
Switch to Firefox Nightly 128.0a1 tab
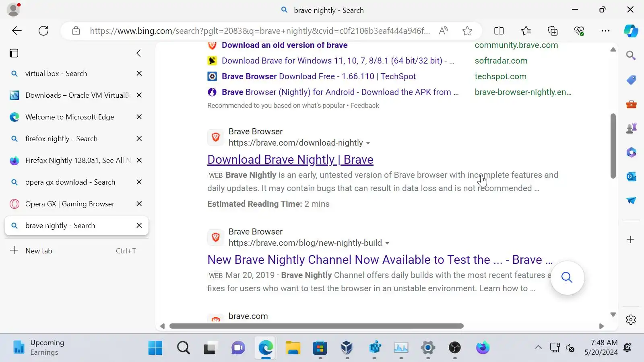pos(76,160)
